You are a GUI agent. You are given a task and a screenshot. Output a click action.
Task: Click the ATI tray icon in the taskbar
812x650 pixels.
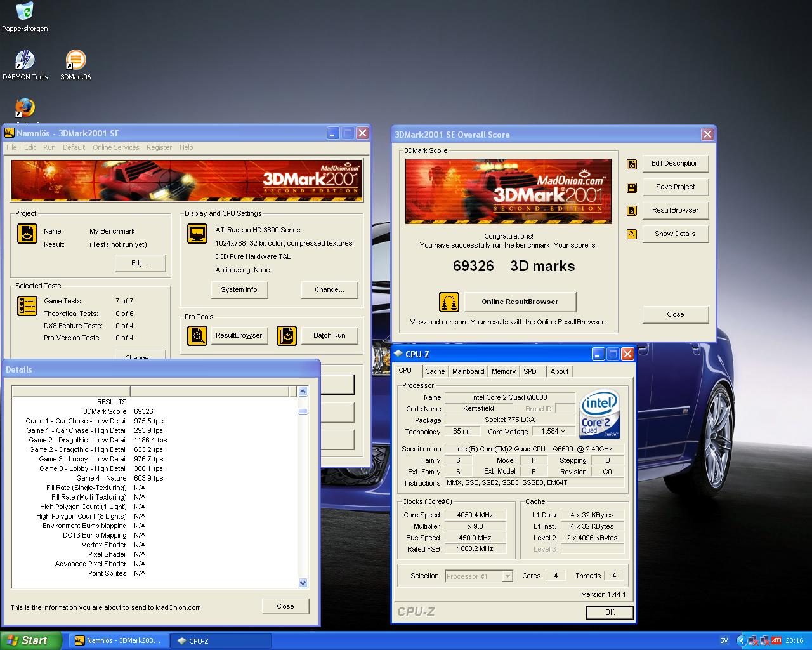[x=776, y=640]
